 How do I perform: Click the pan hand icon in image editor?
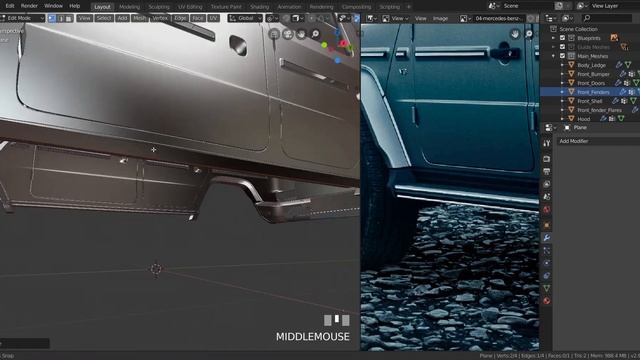(x=515, y=34)
